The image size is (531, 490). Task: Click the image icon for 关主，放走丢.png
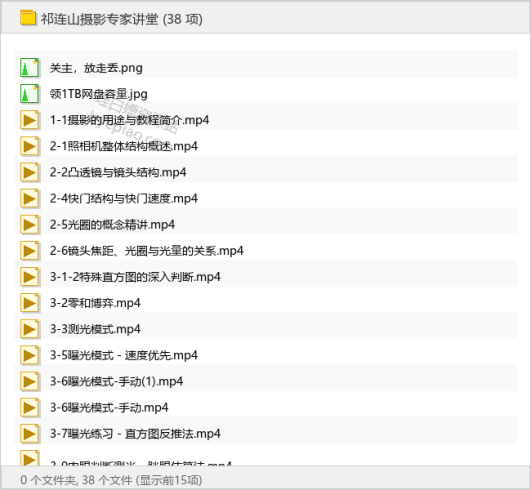pos(29,67)
